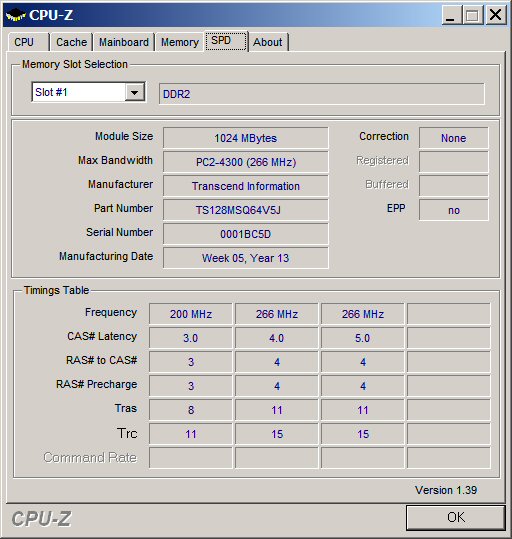Image resolution: width=512 pixels, height=539 pixels.
Task: Open the Mainboard tab
Action: tap(124, 42)
